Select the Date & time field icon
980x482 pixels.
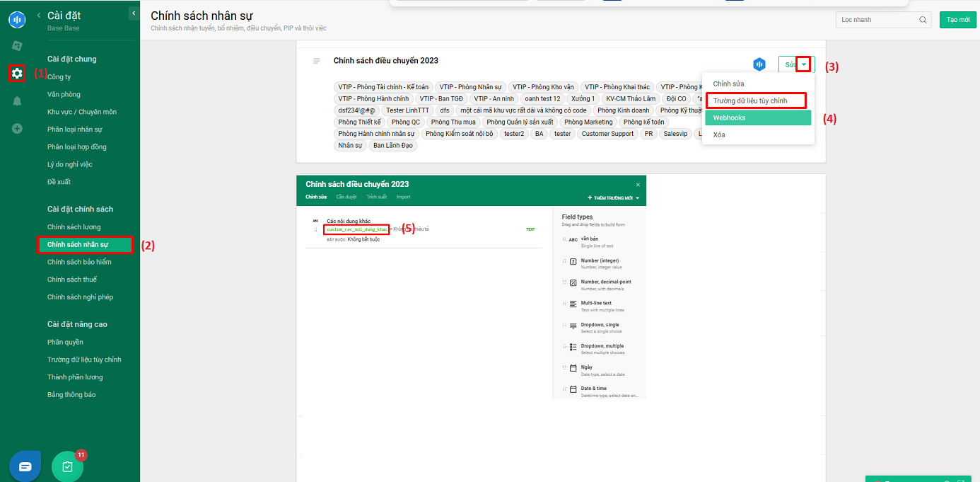[573, 389]
